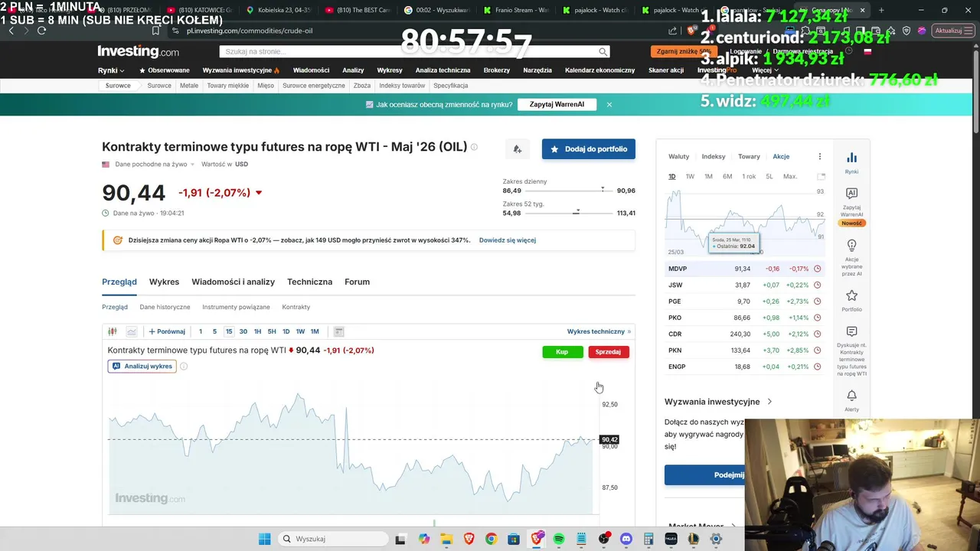Expand the Rynki dropdown menu

(111, 70)
